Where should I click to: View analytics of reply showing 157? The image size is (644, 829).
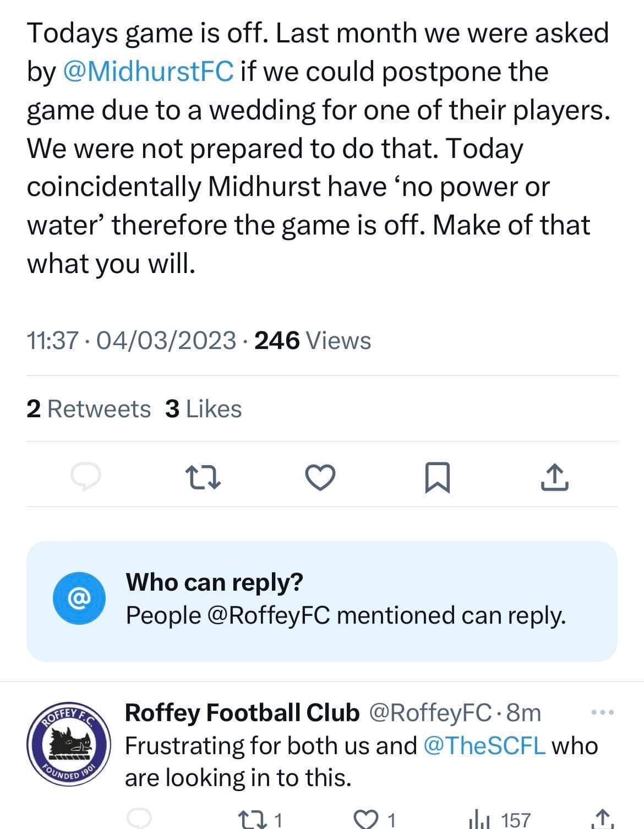[x=499, y=820]
